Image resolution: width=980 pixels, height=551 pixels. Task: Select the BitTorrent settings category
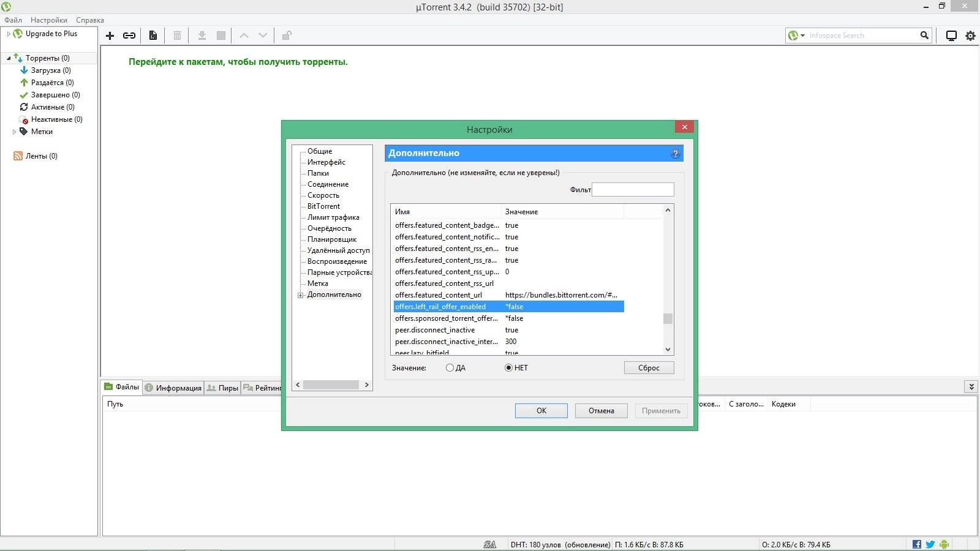[323, 206]
